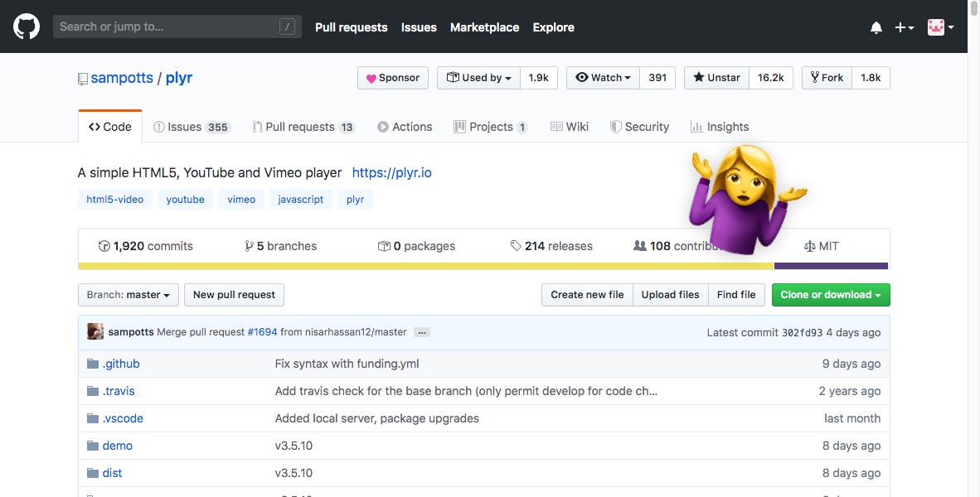The height and width of the screenshot is (497, 980).
Task: Toggle watching via the Watch button
Action: [603, 77]
